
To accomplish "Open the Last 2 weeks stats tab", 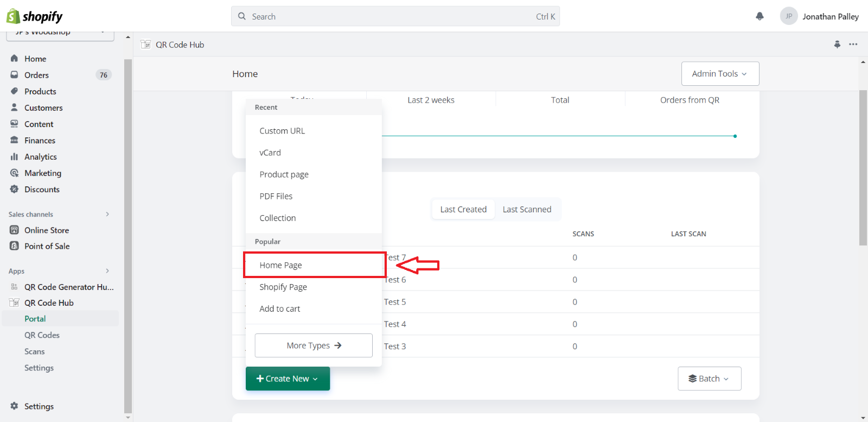I will pyautogui.click(x=431, y=100).
